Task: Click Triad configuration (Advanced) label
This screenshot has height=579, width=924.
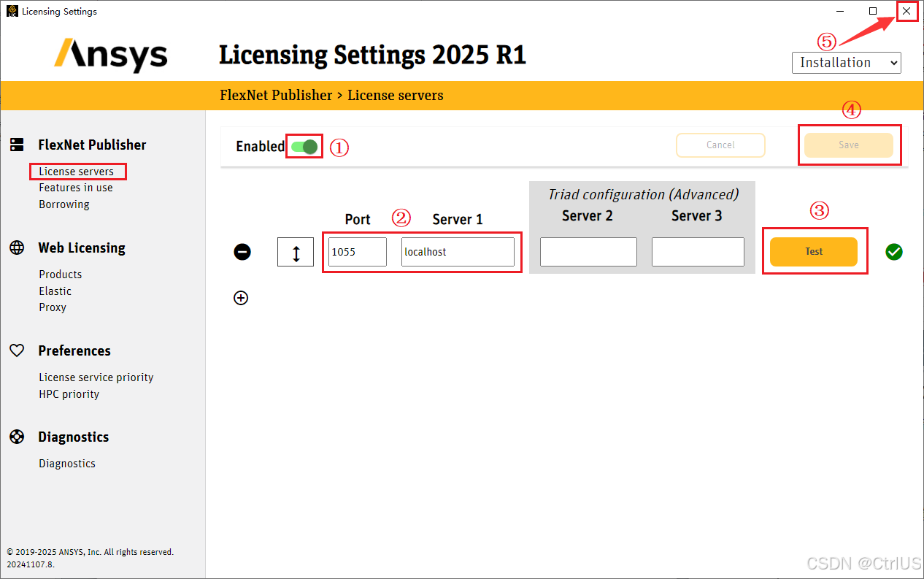Action: pyautogui.click(x=643, y=194)
